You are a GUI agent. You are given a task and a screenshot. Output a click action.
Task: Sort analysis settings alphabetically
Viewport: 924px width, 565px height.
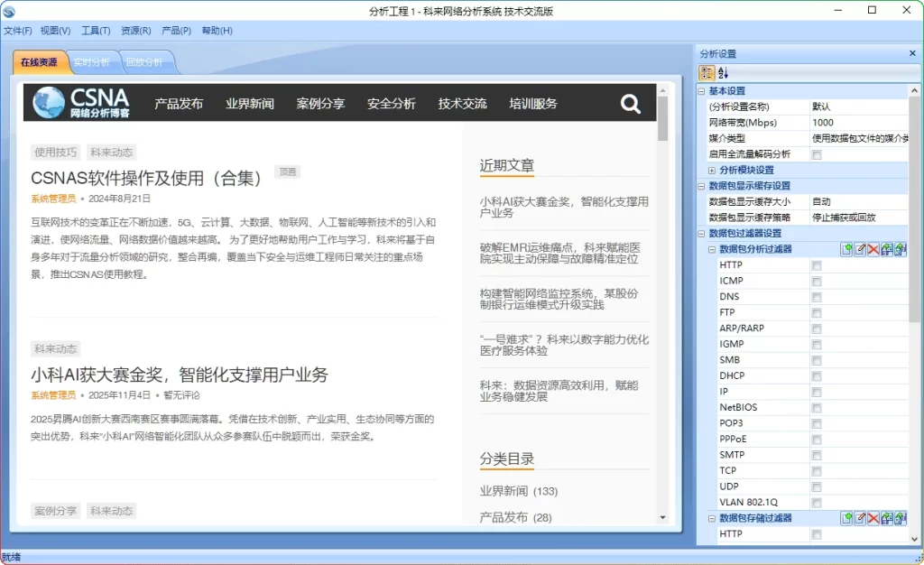[x=722, y=72]
